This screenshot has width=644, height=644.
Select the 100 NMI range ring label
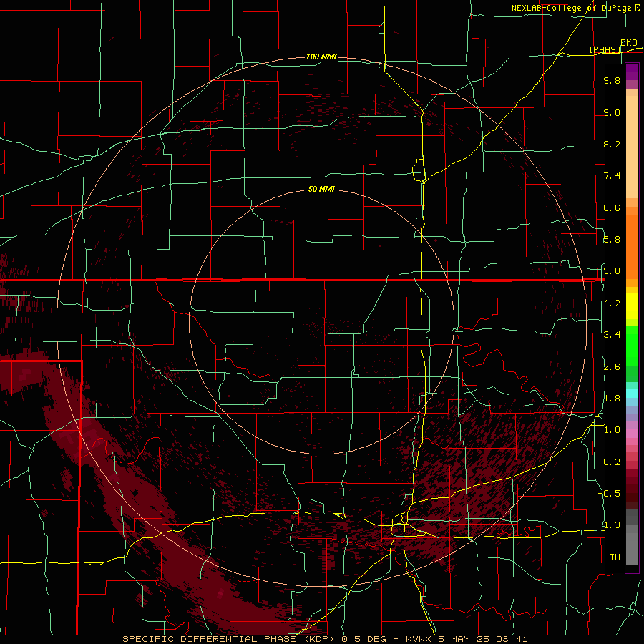click(x=321, y=57)
